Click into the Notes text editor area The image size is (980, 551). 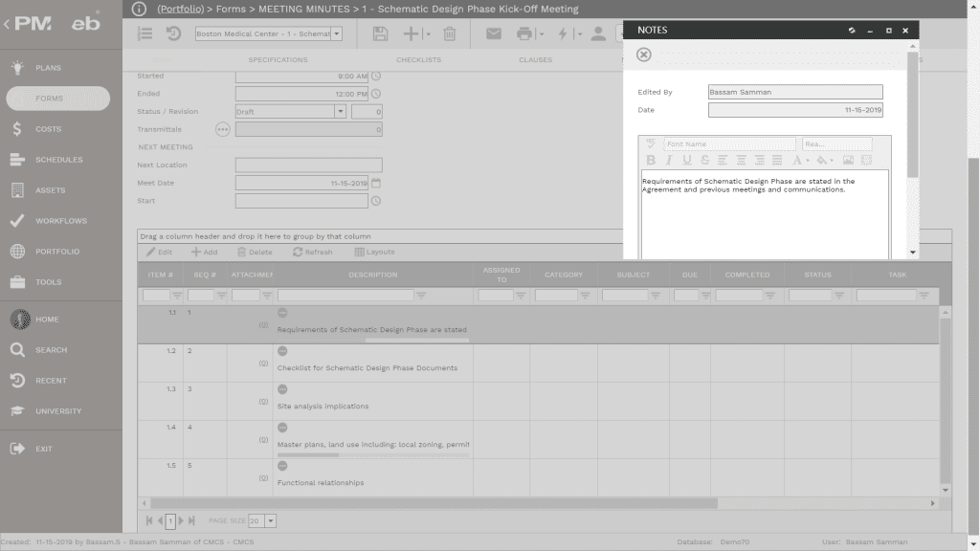pos(765,213)
